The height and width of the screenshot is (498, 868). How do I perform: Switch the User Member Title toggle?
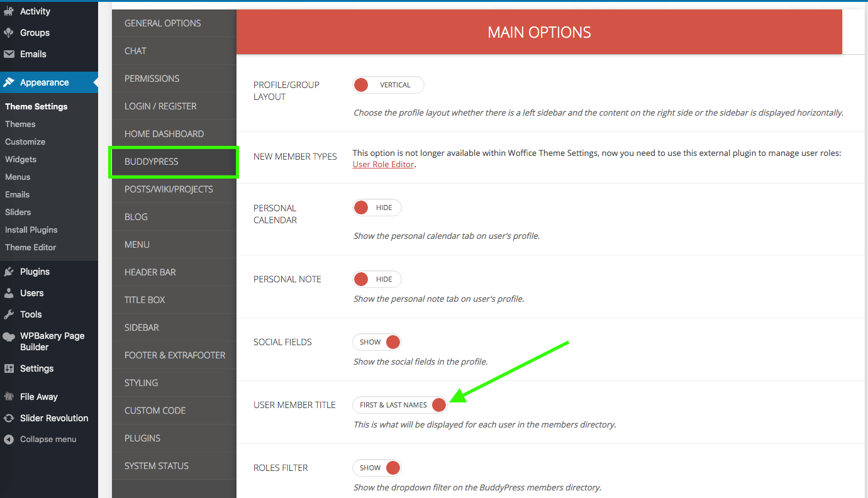click(x=401, y=405)
